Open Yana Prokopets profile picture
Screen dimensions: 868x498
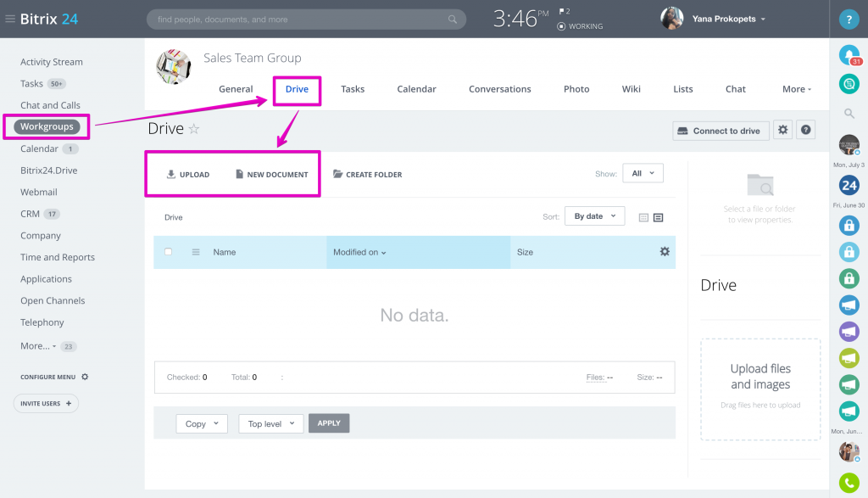(x=672, y=19)
